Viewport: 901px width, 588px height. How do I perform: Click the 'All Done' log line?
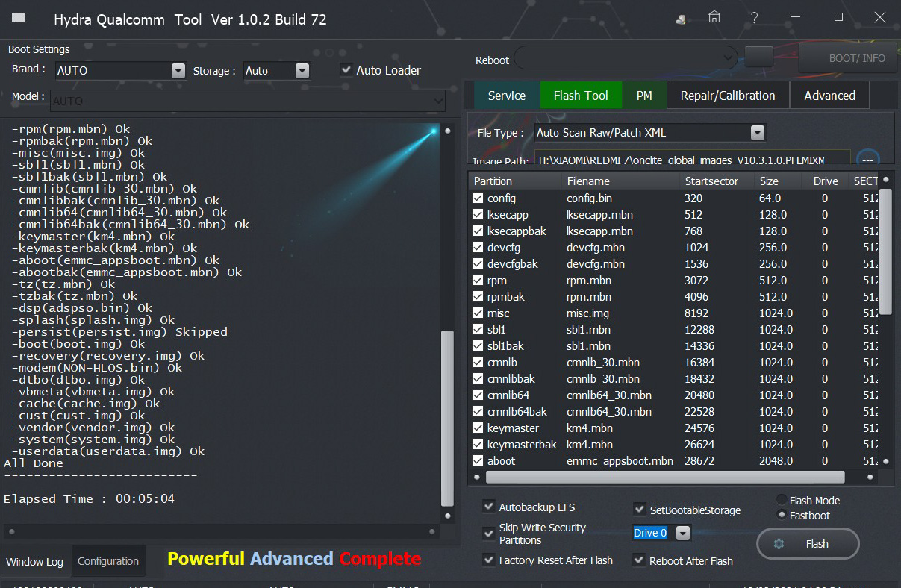point(34,463)
